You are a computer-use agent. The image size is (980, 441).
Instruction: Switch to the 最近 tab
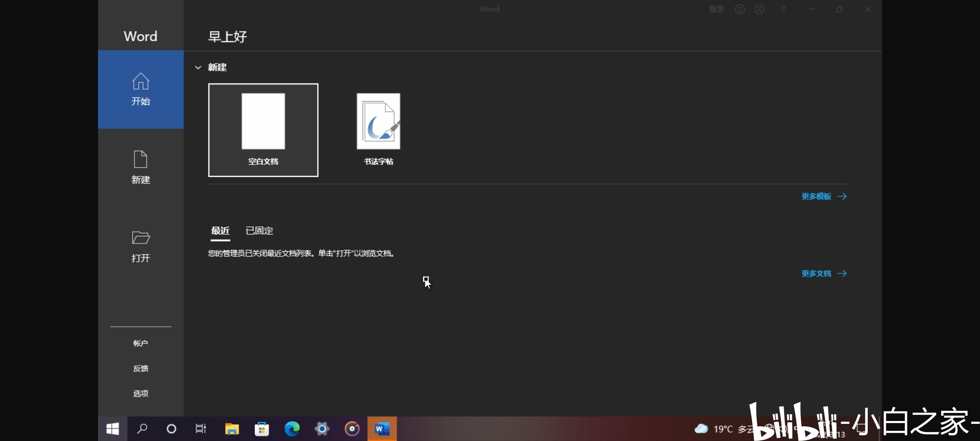(x=220, y=231)
